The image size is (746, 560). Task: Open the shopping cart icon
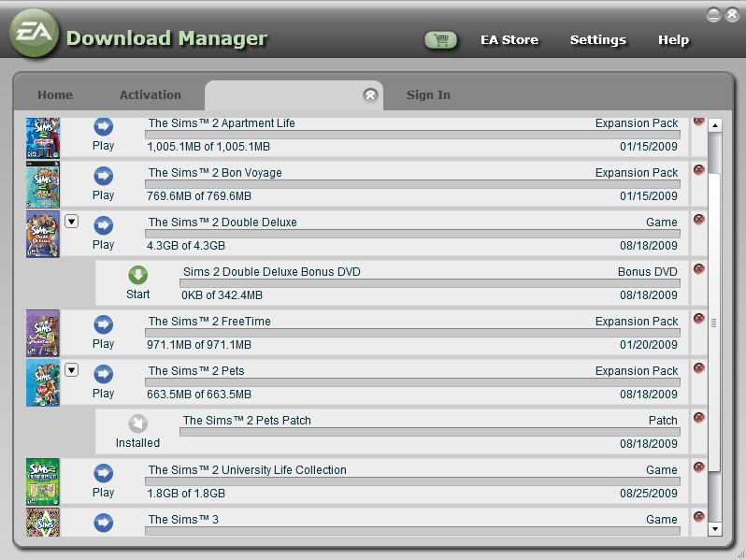[440, 40]
